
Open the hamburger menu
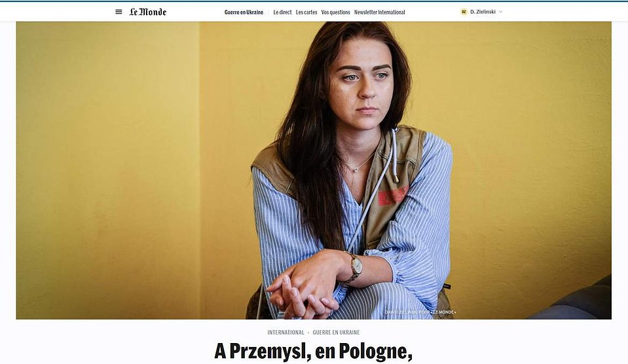click(x=119, y=12)
